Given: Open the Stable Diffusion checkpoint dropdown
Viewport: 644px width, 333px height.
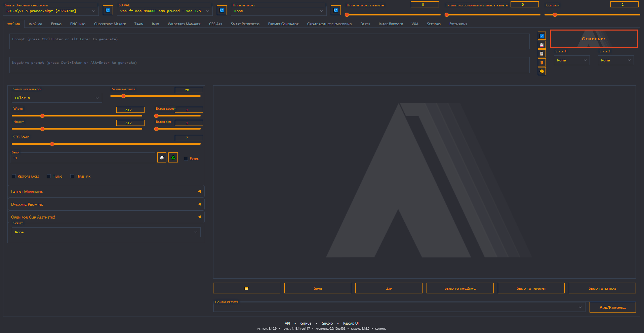Looking at the screenshot, I should pyautogui.click(x=51, y=11).
